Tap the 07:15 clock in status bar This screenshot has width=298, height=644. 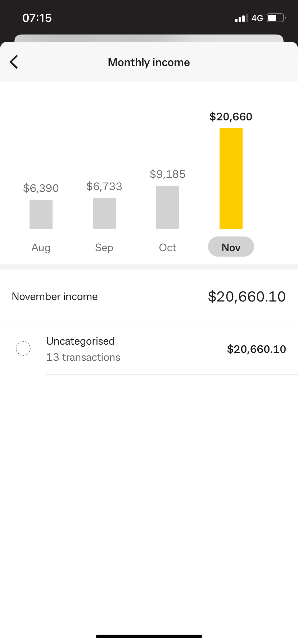(37, 18)
